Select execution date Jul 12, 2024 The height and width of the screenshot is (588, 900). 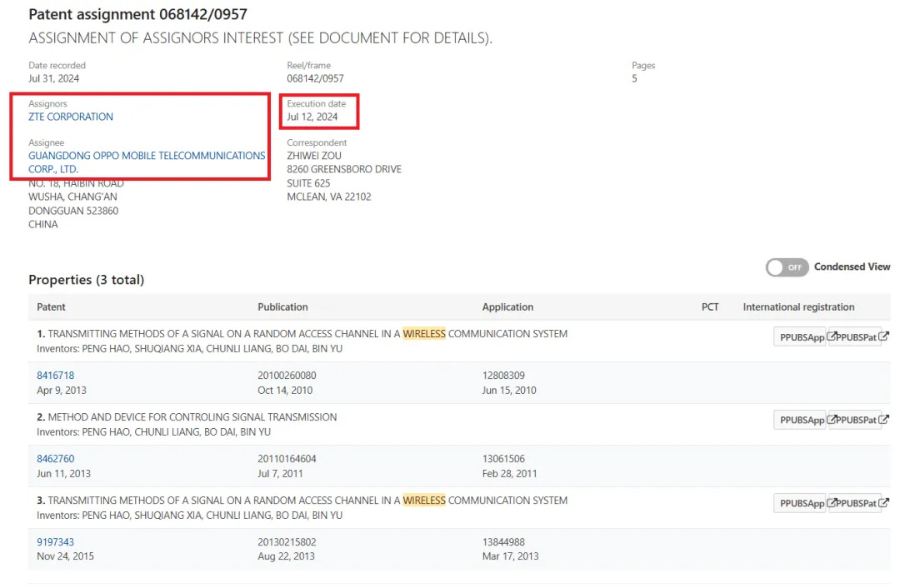(312, 117)
